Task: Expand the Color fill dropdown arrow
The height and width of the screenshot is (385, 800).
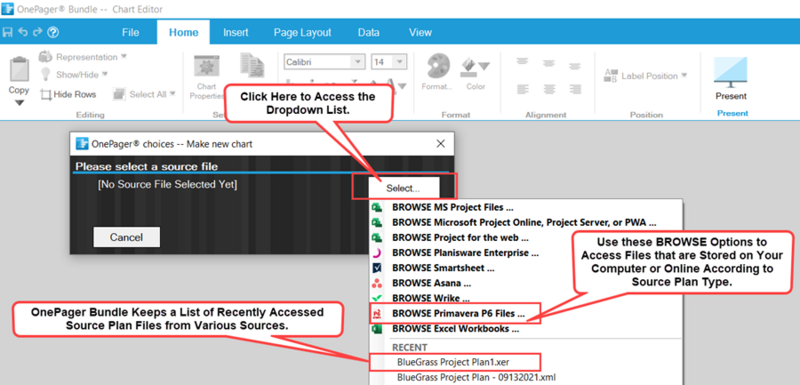Action: [x=484, y=66]
